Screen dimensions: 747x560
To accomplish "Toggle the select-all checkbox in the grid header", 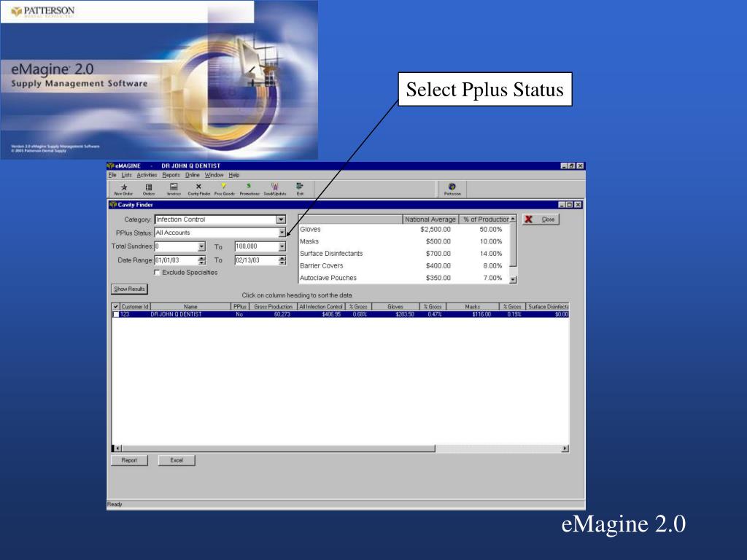I will (115, 307).
